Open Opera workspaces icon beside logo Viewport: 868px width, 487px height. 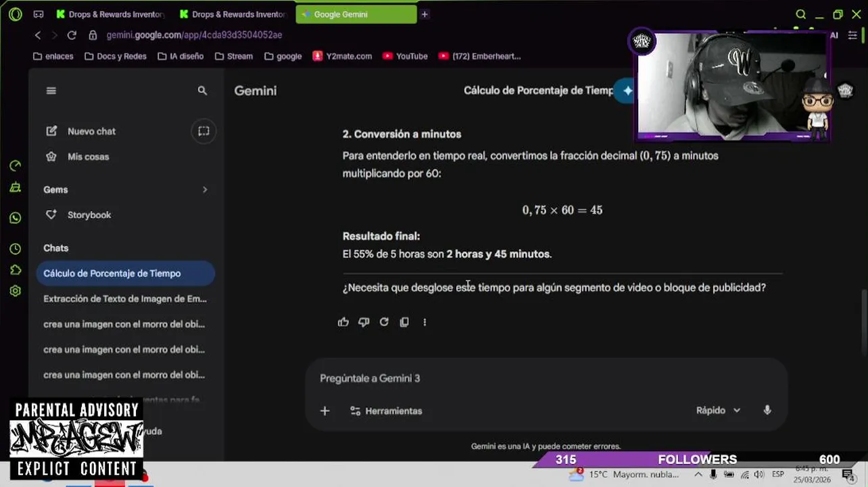[39, 14]
